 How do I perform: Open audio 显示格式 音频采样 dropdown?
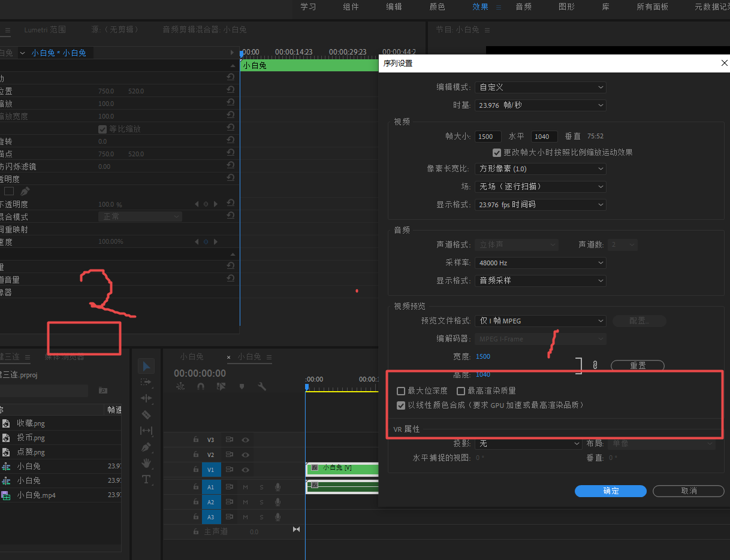point(541,281)
